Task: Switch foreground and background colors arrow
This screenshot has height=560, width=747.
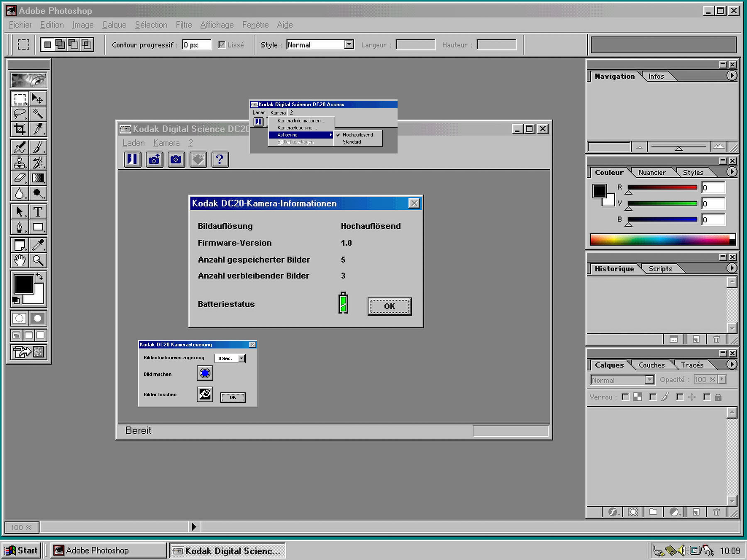Action: point(40,276)
